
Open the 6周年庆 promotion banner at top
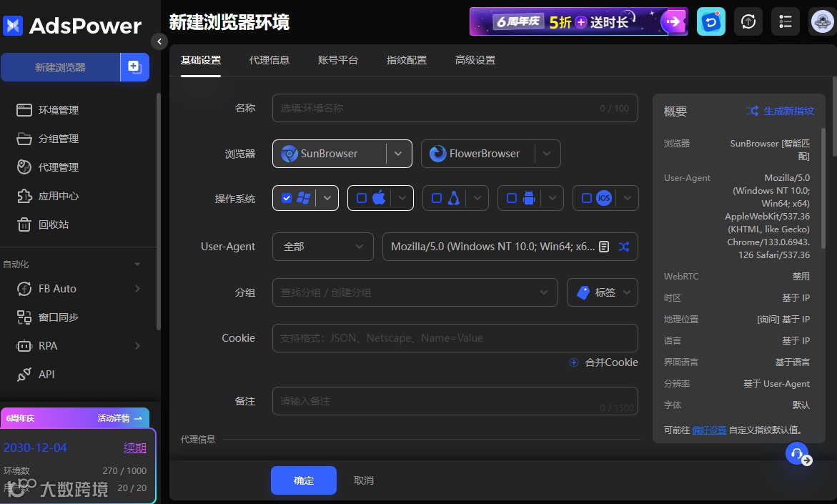[579, 21]
